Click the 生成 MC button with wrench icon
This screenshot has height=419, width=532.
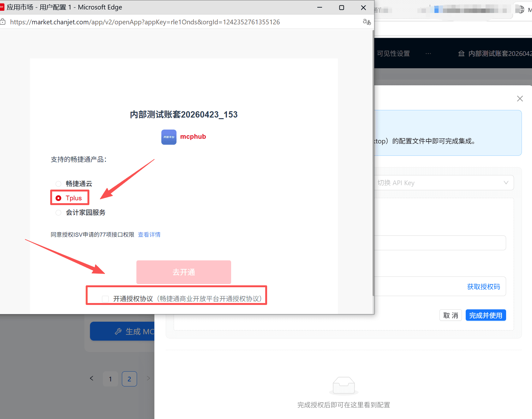pyautogui.click(x=123, y=331)
